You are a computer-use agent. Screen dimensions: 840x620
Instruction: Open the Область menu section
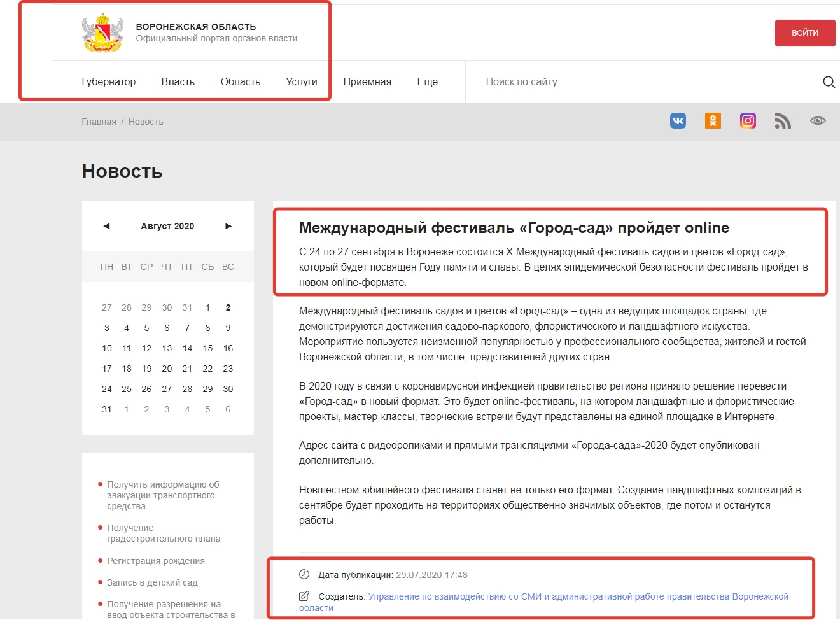point(240,82)
